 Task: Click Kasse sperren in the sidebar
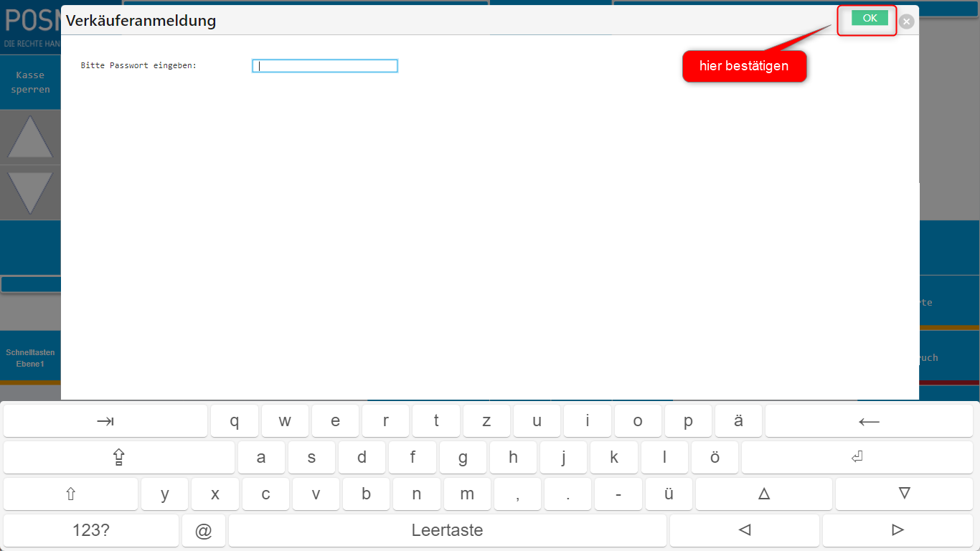(x=30, y=83)
